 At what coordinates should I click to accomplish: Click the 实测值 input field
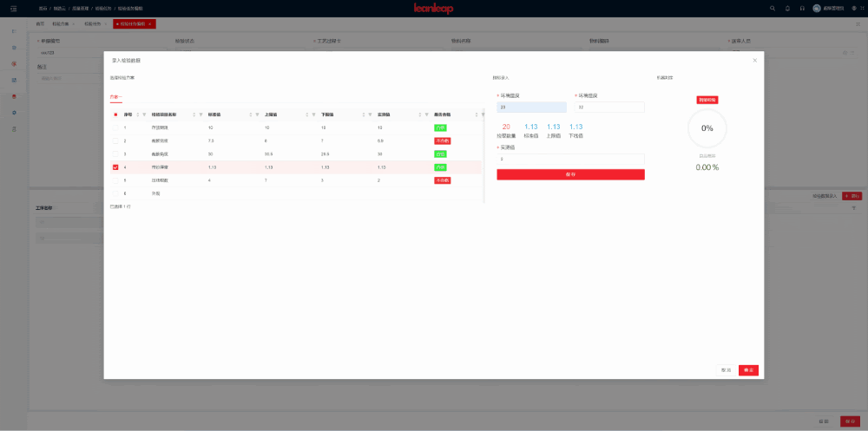coord(571,159)
